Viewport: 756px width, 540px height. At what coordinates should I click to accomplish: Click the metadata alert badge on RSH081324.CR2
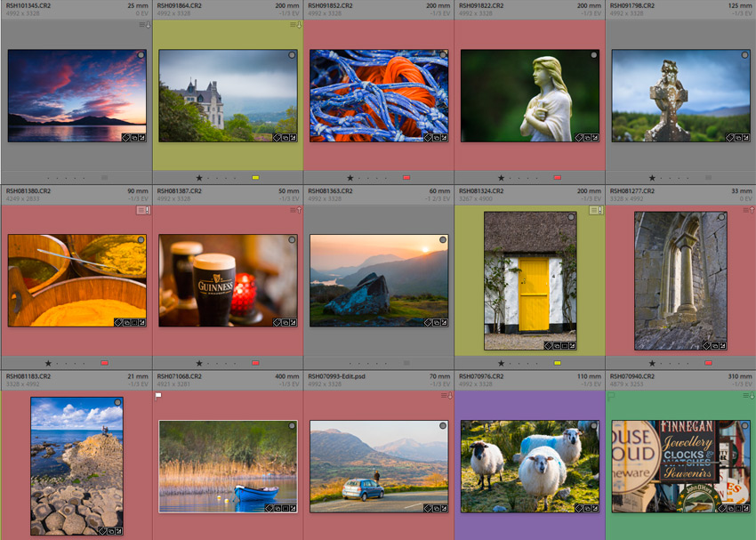pyautogui.click(x=595, y=210)
